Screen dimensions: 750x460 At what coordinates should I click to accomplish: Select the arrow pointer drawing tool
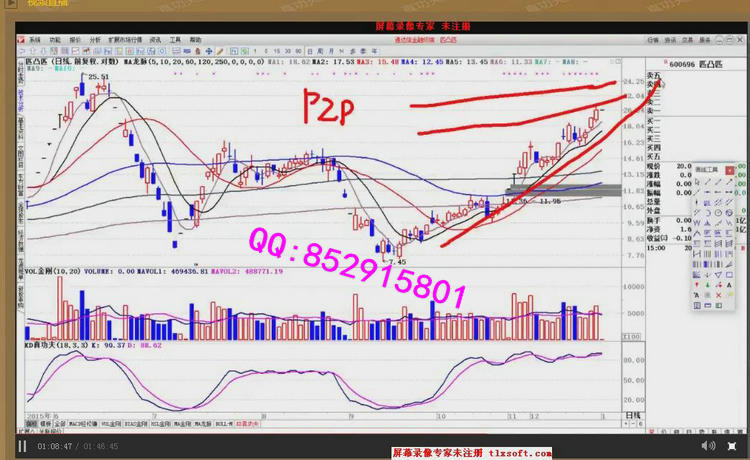click(695, 181)
